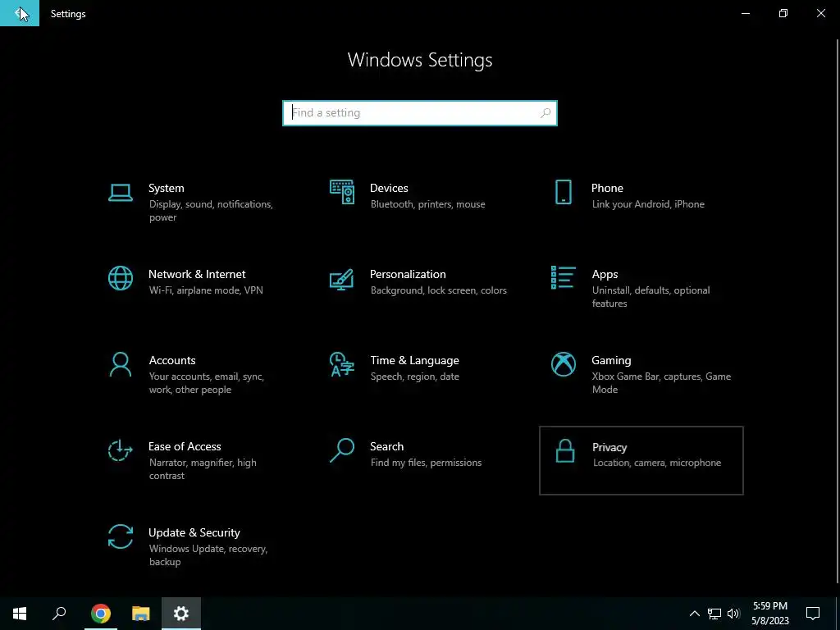This screenshot has height=630, width=840.
Task: Open the Privacy title
Action: tap(609, 447)
